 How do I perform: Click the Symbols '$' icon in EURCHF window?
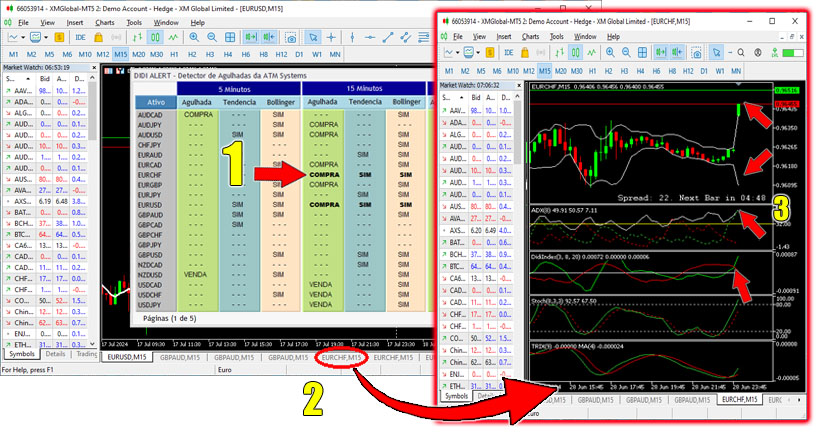tap(490, 52)
